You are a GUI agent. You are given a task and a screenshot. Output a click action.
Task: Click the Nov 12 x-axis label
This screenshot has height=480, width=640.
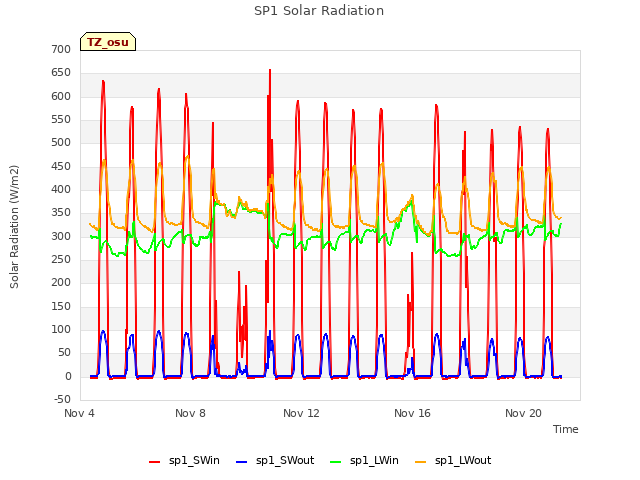point(301,413)
